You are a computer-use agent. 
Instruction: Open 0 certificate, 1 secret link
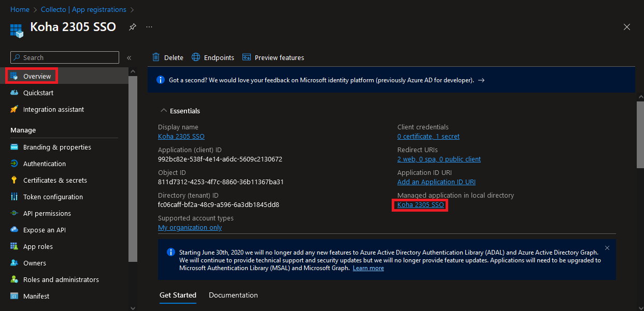[428, 136]
